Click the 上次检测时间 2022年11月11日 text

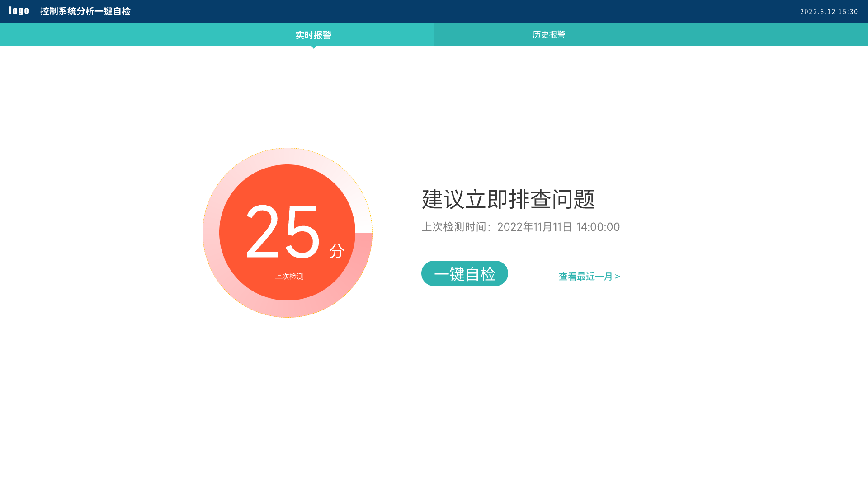521,227
